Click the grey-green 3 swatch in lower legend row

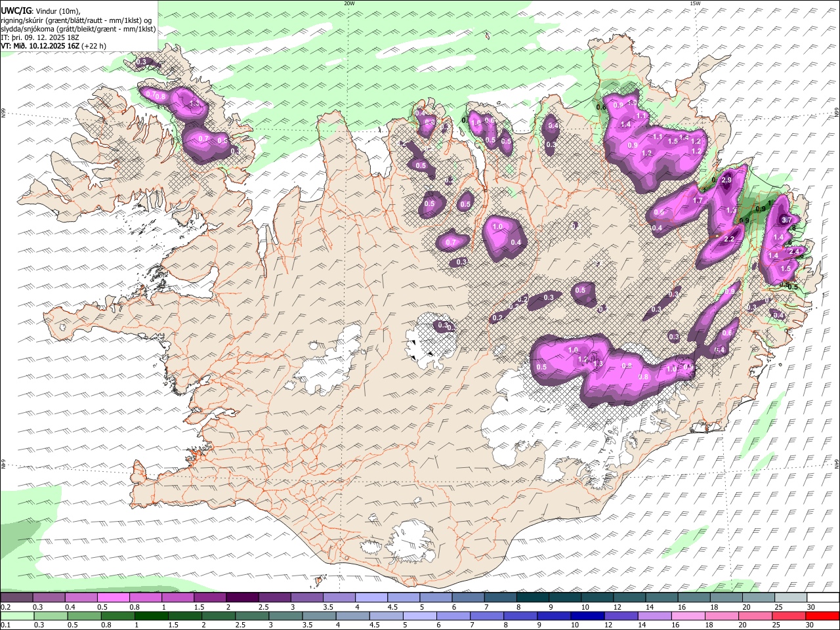point(285,616)
